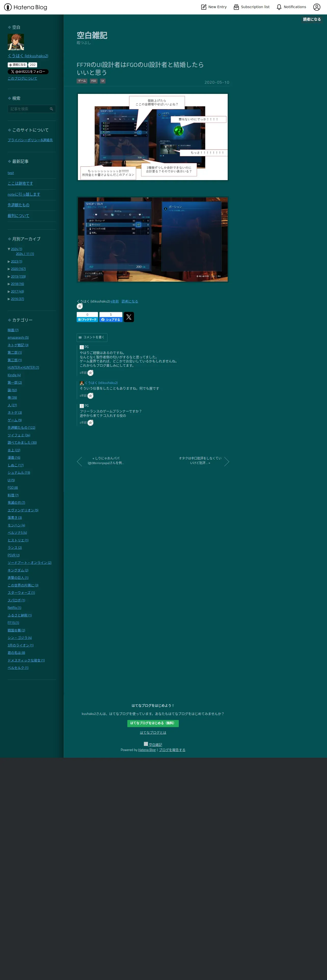Go to previous post arrow
The width and height of the screenshot is (327, 980).
click(79, 462)
